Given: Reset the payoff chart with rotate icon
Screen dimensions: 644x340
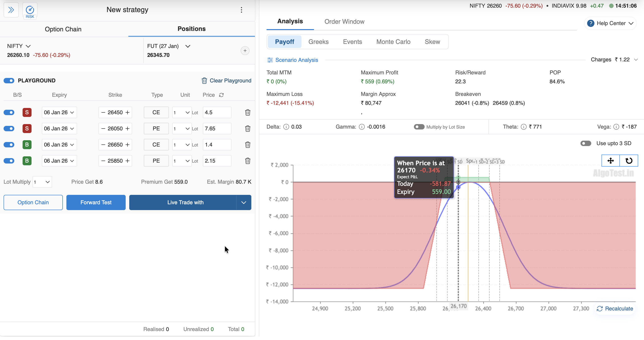Looking at the screenshot, I should [629, 161].
